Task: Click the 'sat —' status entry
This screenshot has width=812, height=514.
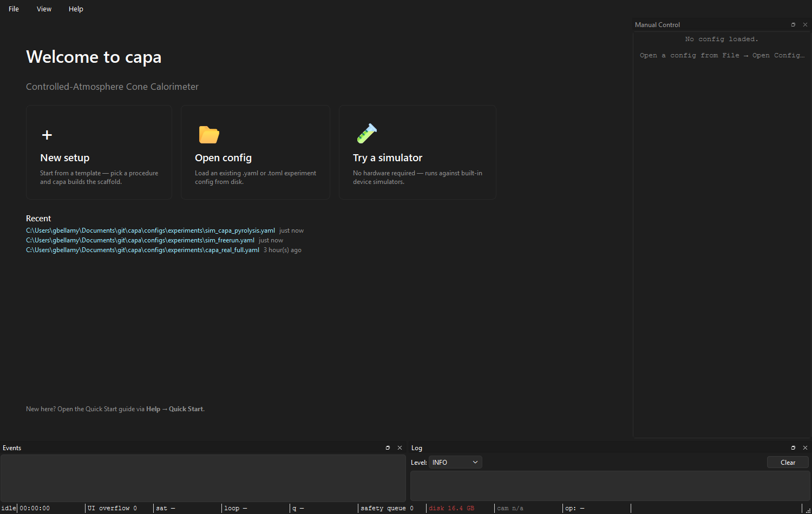Action: pos(166,508)
